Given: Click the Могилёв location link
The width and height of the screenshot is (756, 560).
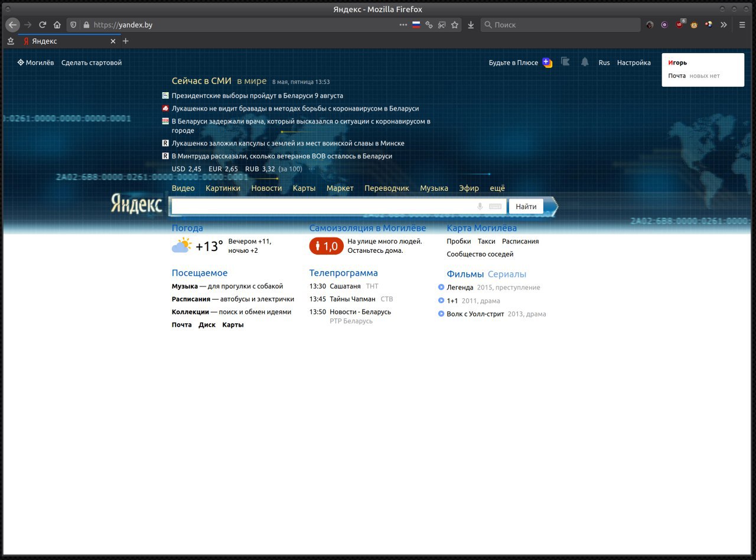Looking at the screenshot, I should tap(36, 63).
